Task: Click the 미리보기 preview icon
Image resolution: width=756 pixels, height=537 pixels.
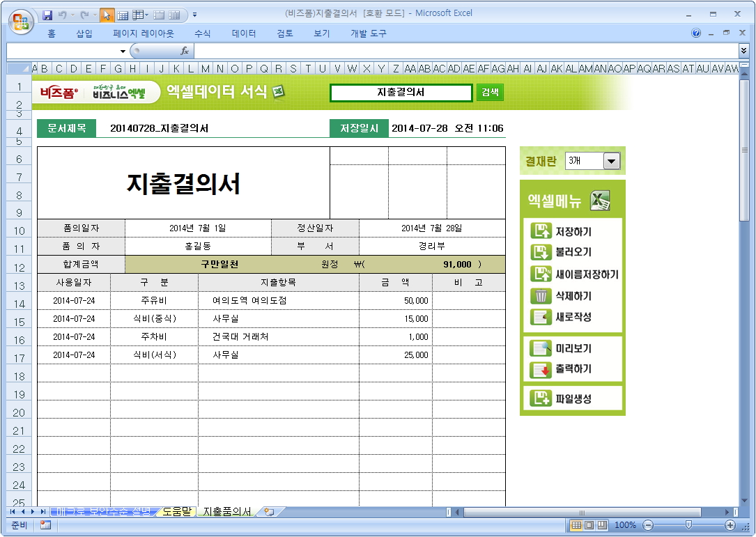Action: (x=541, y=349)
